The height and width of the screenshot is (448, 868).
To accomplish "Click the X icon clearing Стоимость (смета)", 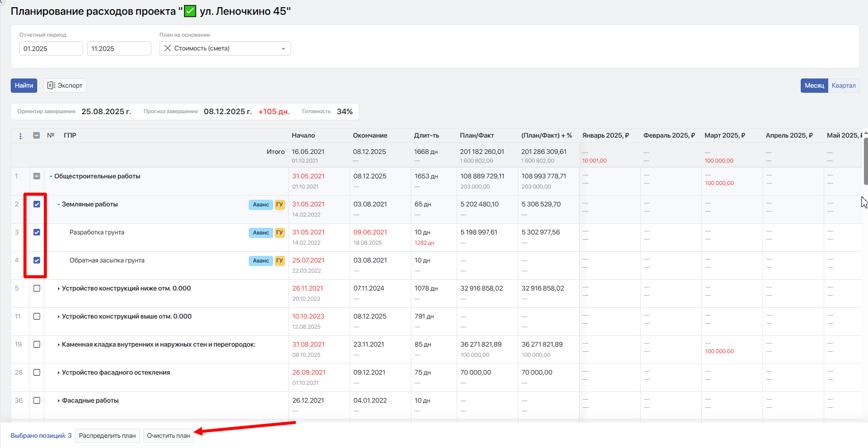I will (168, 48).
